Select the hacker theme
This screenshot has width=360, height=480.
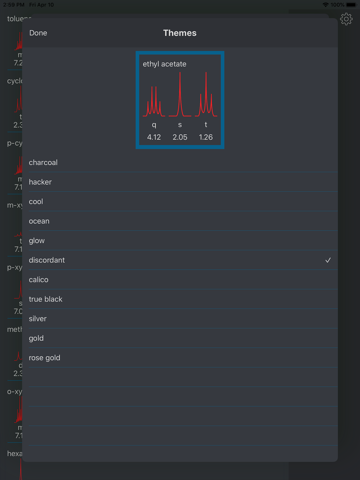click(x=180, y=182)
